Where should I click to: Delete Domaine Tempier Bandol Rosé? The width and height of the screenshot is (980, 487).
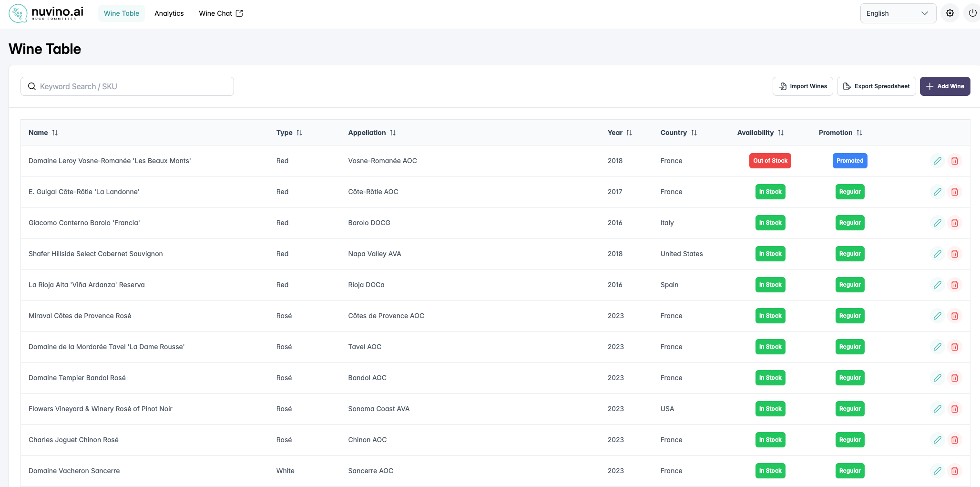(x=955, y=378)
